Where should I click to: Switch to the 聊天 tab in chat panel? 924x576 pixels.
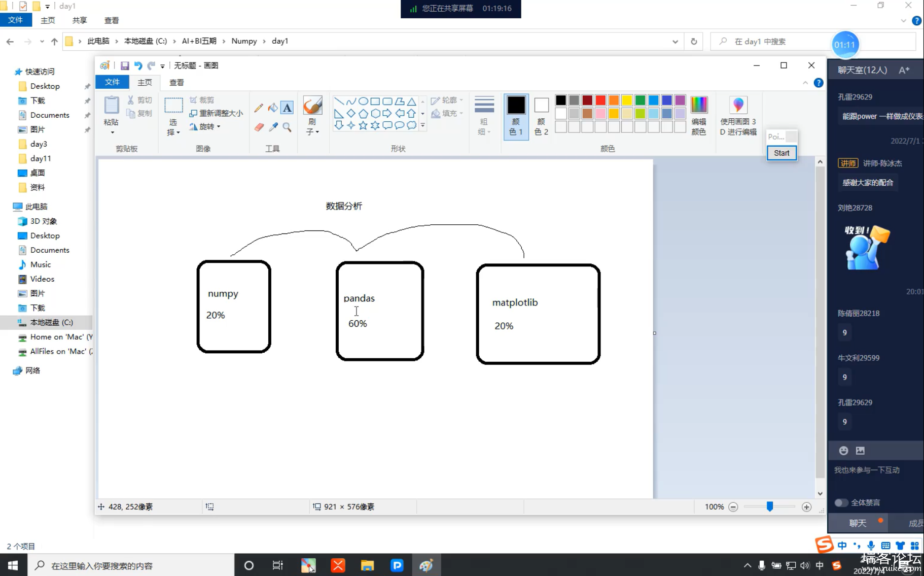click(858, 523)
